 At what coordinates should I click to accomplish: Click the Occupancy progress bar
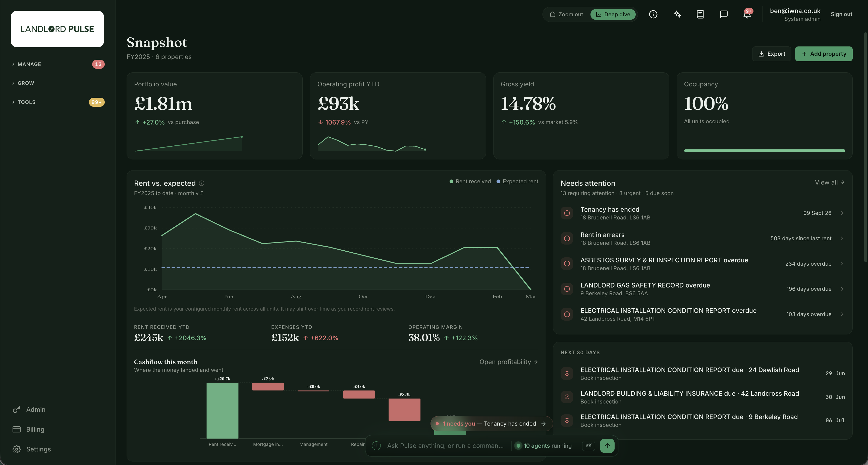tap(764, 151)
